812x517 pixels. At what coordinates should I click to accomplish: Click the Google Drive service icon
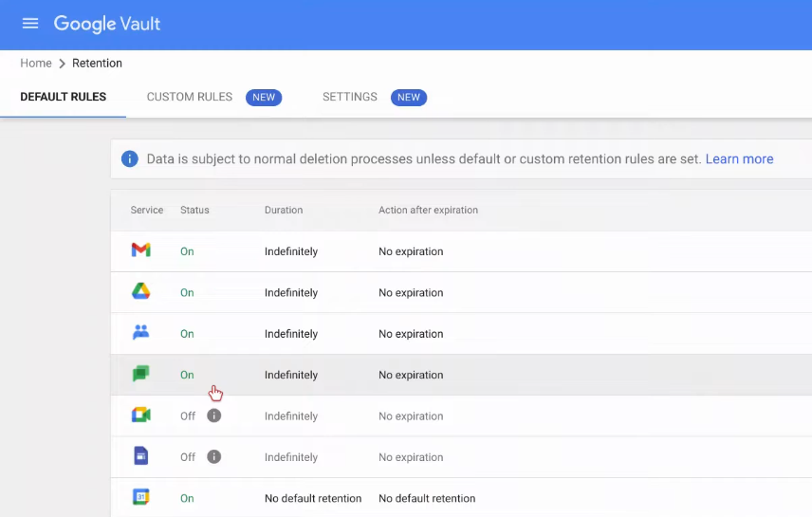coord(140,292)
